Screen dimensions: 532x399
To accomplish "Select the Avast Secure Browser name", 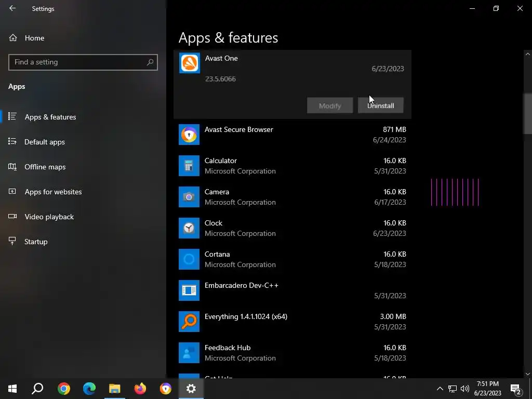I will 238,129.
